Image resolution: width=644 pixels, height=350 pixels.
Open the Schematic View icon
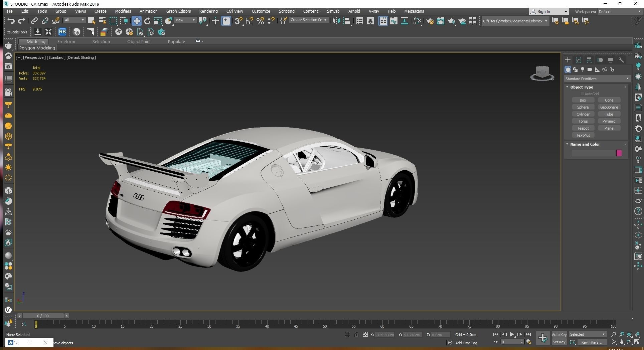[404, 21]
